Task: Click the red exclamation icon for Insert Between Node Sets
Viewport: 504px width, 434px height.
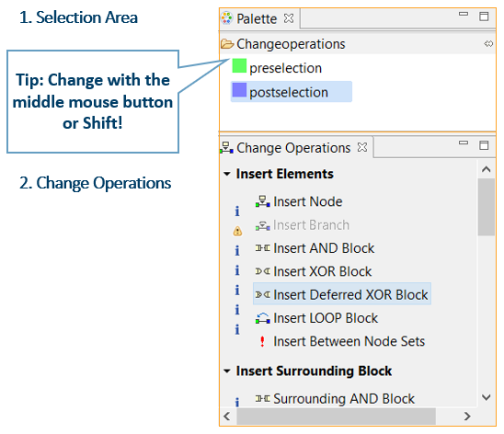Action: (x=262, y=341)
